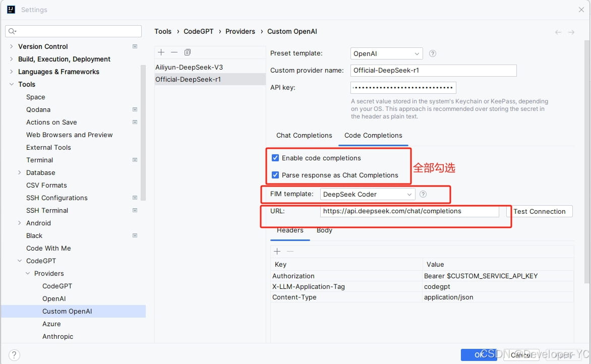This screenshot has height=364, width=591.
Task: Click the IntelliJ logo in title bar
Action: tap(11, 10)
